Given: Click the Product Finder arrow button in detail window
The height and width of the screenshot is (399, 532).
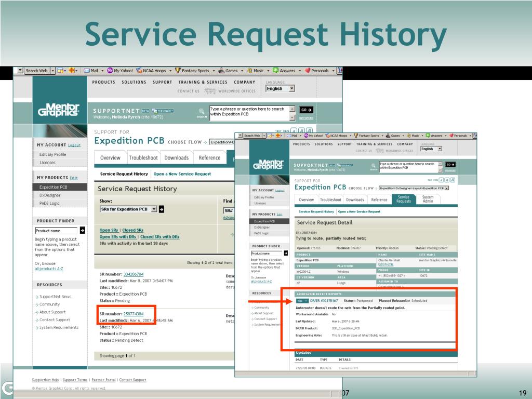Looking at the screenshot, I should pyautogui.click(x=286, y=253).
